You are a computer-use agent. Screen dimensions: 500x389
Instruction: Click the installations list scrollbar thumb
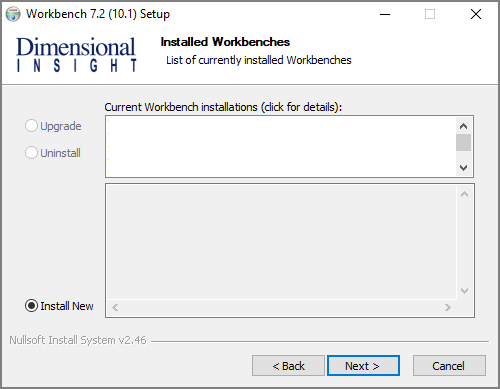click(463, 143)
